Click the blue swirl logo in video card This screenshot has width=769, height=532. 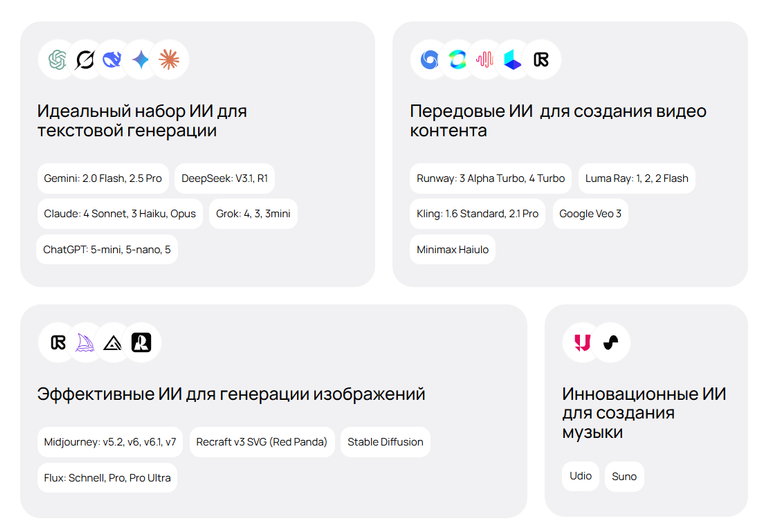coord(430,60)
